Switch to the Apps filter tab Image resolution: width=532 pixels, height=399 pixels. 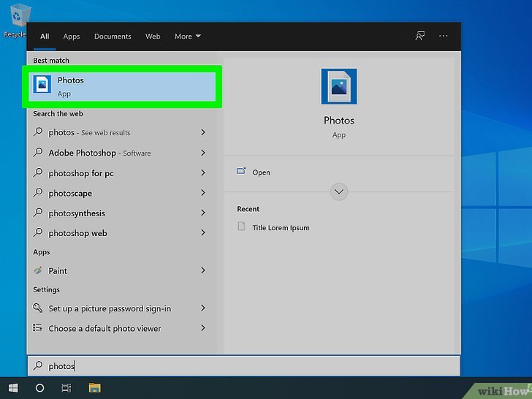coord(71,36)
